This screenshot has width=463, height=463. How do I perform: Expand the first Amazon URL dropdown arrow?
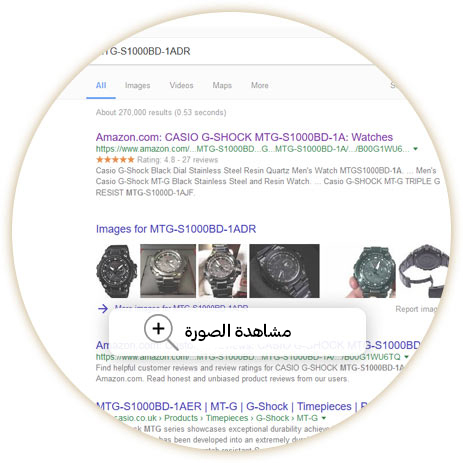[x=415, y=149]
